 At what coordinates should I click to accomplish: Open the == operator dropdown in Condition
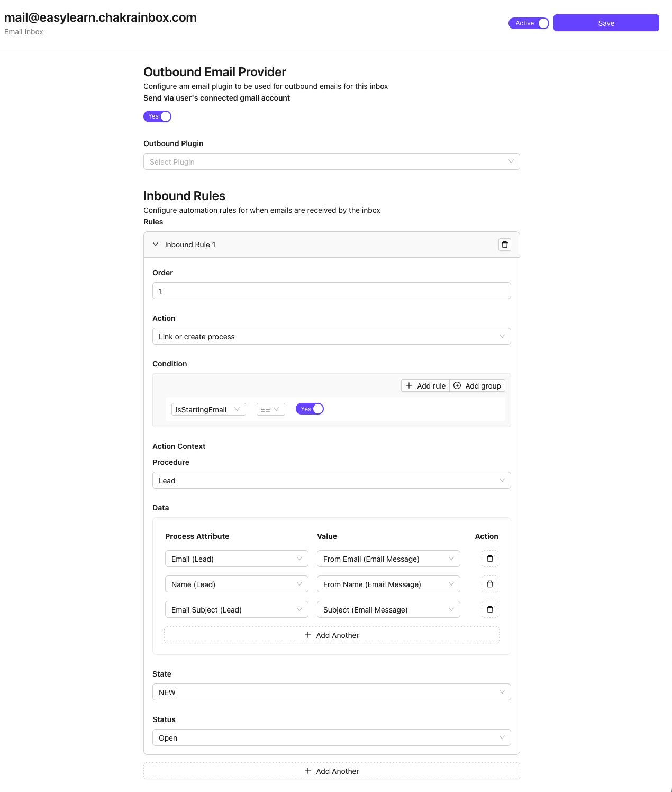pos(270,410)
